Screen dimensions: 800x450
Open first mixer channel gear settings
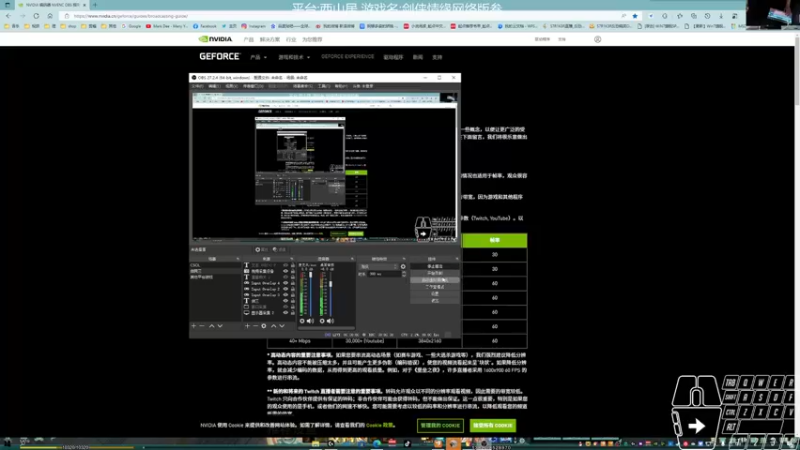[302, 321]
